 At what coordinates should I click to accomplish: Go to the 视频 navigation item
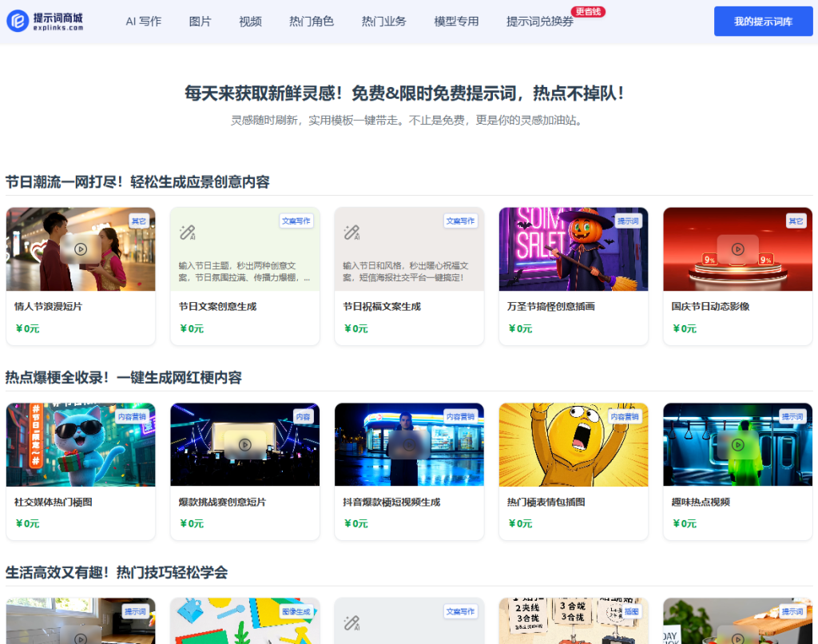click(250, 22)
